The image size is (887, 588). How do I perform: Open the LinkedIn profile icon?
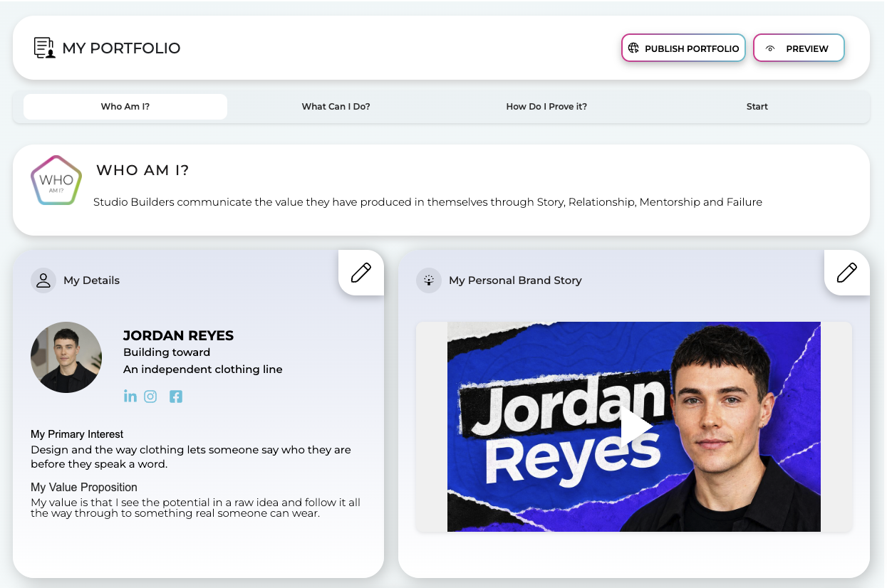click(x=130, y=396)
